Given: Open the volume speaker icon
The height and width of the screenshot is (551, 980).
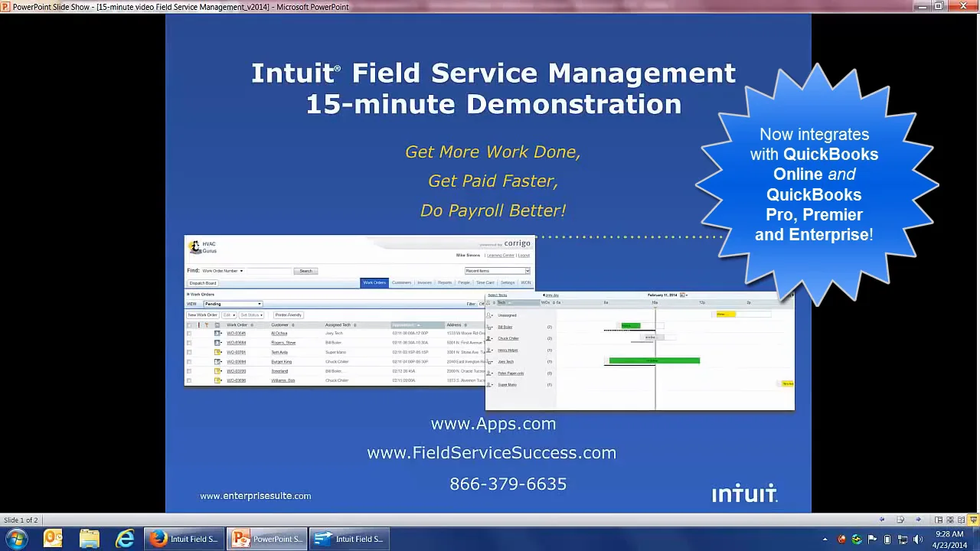Looking at the screenshot, I should point(918,540).
